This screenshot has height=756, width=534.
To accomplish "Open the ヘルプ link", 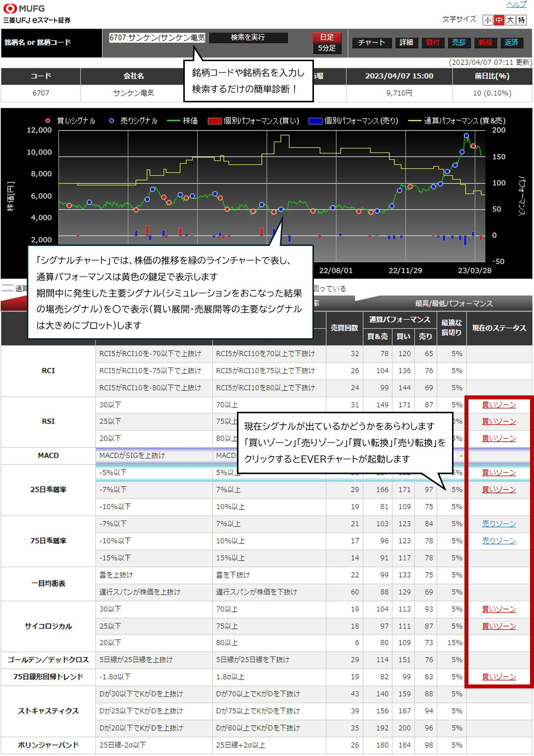I will tap(516, 4).
